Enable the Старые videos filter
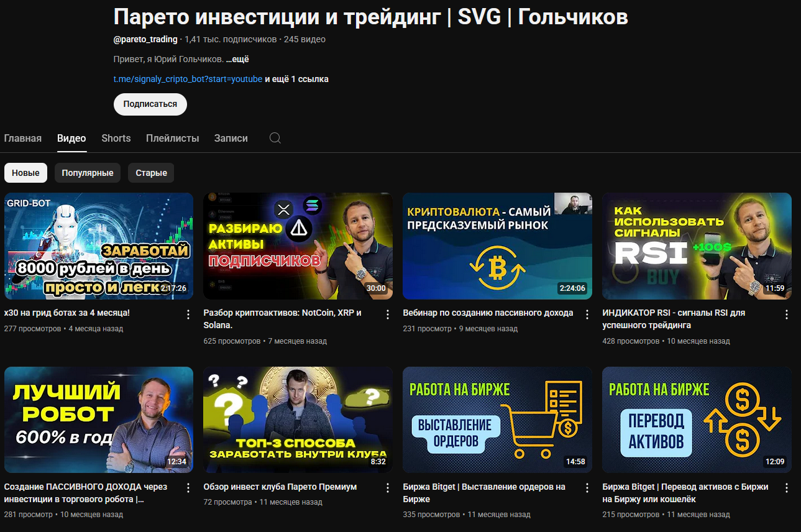The image size is (801, 532). [150, 172]
